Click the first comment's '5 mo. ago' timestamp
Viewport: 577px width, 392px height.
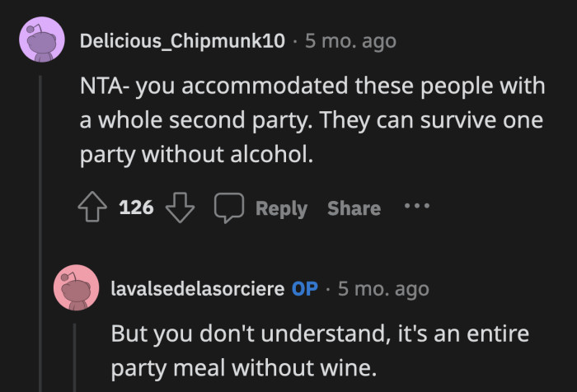[350, 41]
